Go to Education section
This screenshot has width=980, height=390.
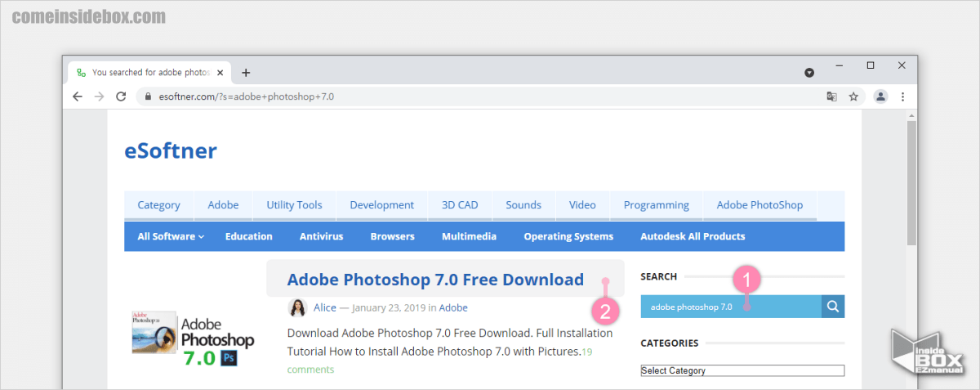click(x=249, y=236)
